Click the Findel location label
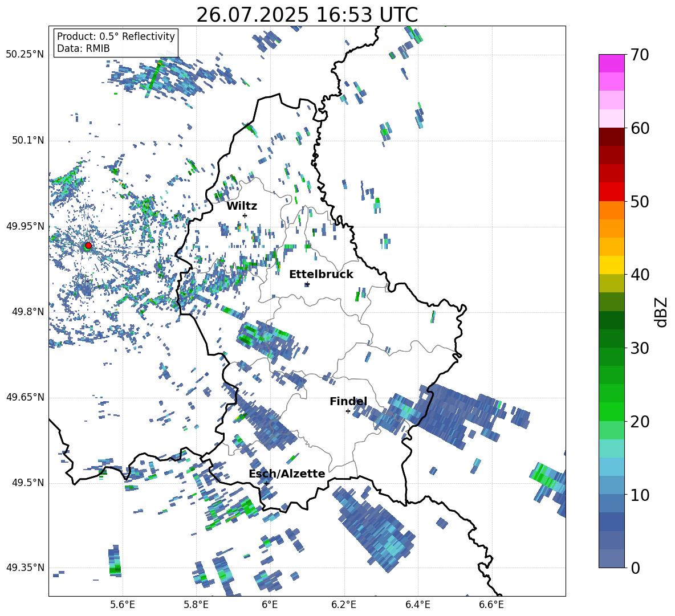 (348, 401)
